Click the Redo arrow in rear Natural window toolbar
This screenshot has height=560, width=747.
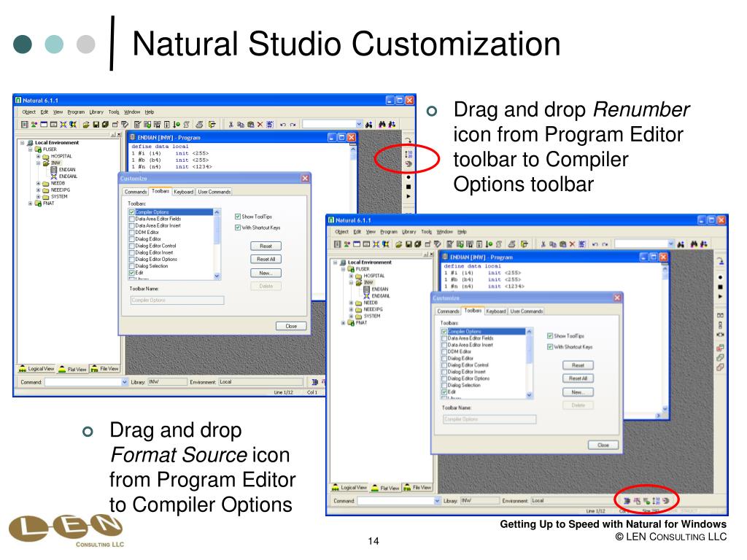[x=293, y=125]
